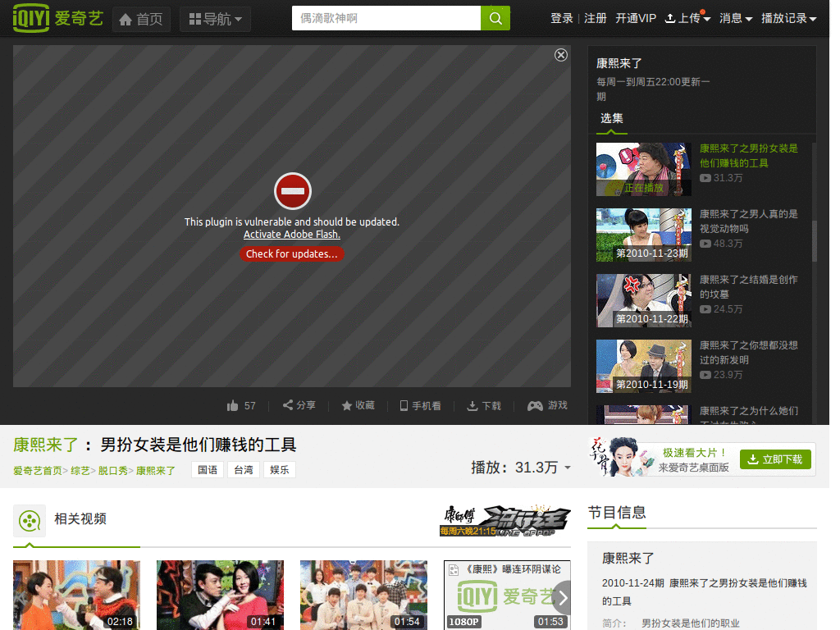Viewport: 840px width, 630px height.
Task: Open the 开通VIP link
Action: point(636,18)
